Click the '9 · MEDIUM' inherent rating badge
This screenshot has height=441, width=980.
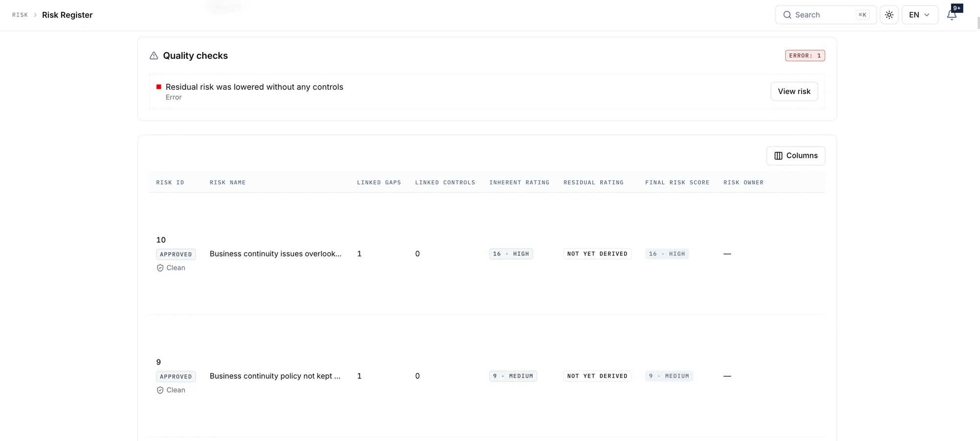513,376
